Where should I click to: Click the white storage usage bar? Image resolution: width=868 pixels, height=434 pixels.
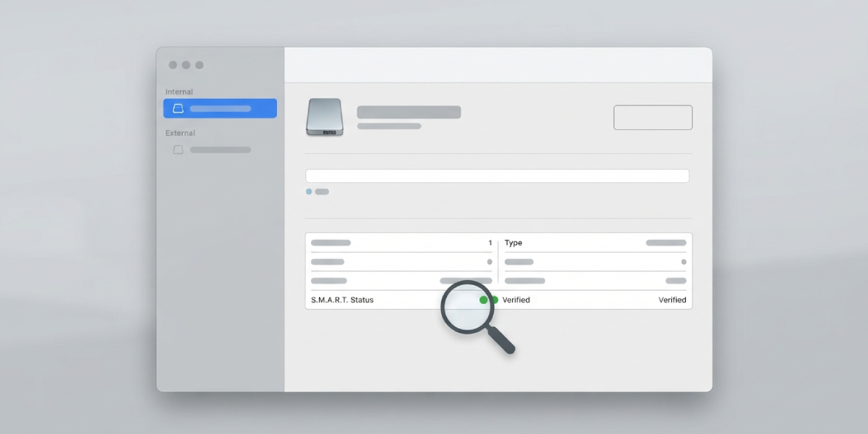pyautogui.click(x=498, y=176)
